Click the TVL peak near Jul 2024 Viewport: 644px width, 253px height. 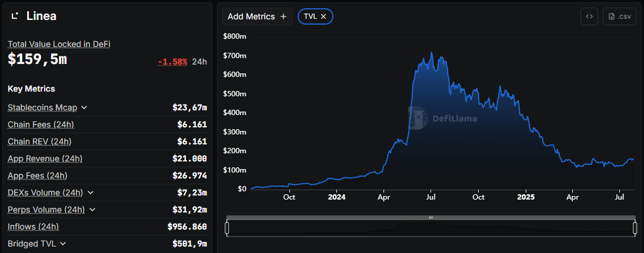coord(431,52)
